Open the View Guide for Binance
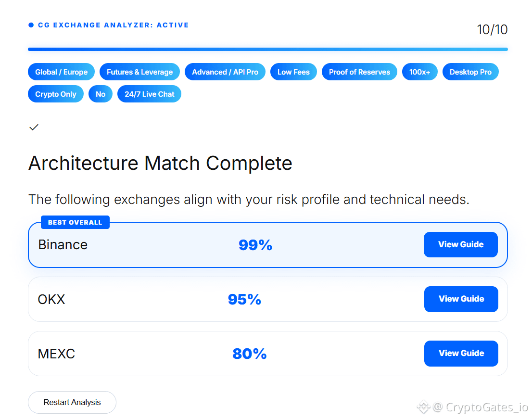This screenshot has width=532, height=419. pos(461,244)
